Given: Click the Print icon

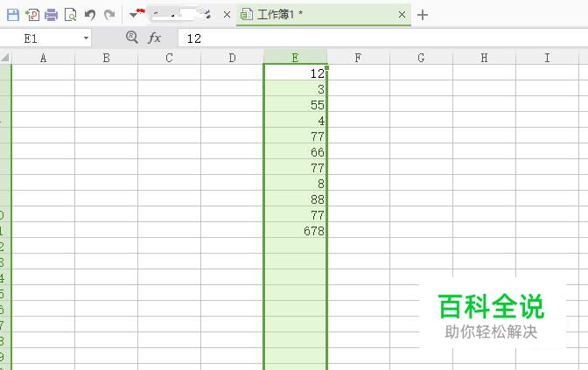Looking at the screenshot, I should tap(52, 15).
